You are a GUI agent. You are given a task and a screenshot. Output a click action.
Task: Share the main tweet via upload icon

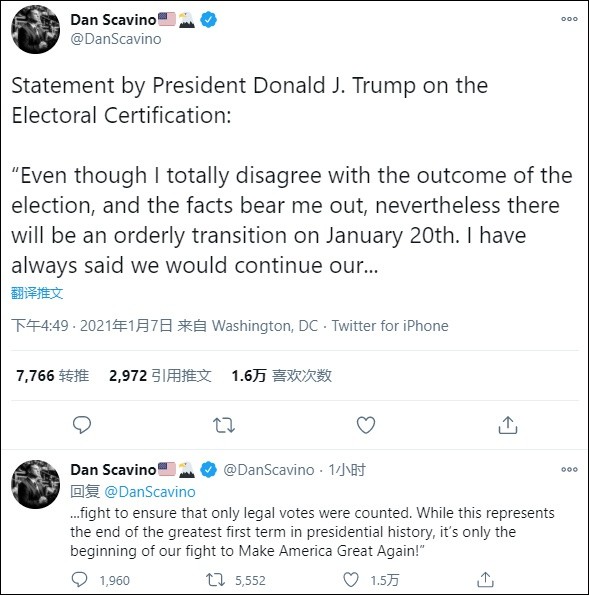point(508,425)
